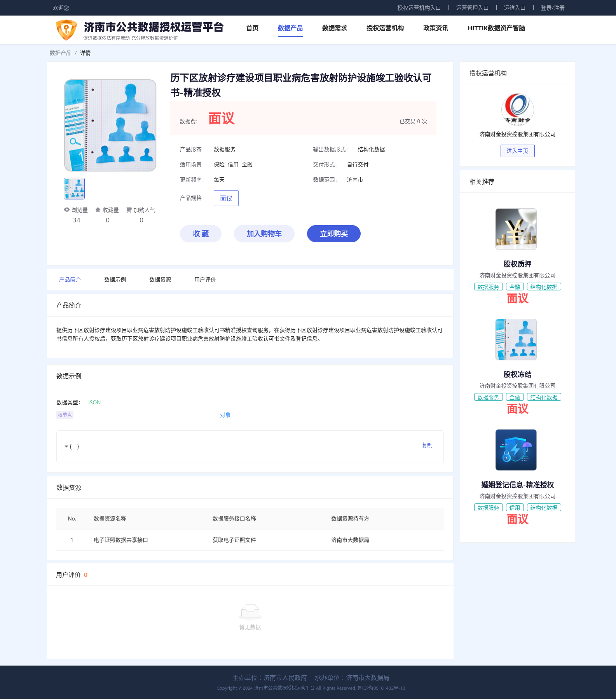The width and height of the screenshot is (616, 699).
Task: Click 登录/注册 link
Action: 553,8
